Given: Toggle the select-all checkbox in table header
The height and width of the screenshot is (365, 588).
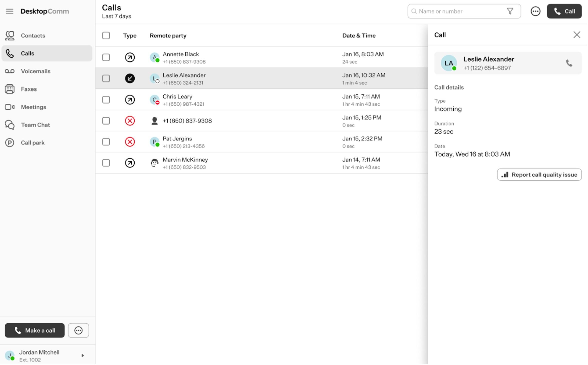Looking at the screenshot, I should click(106, 36).
